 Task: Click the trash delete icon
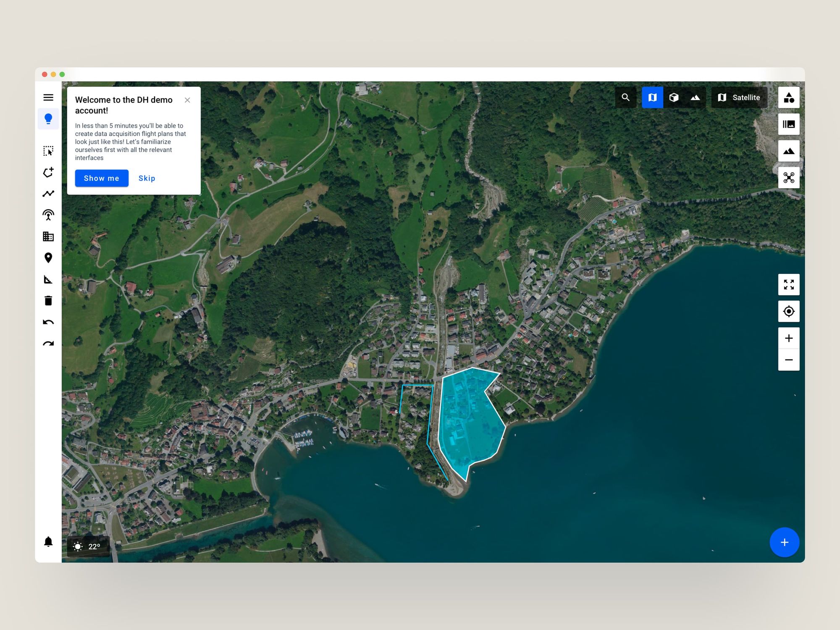pos(48,301)
